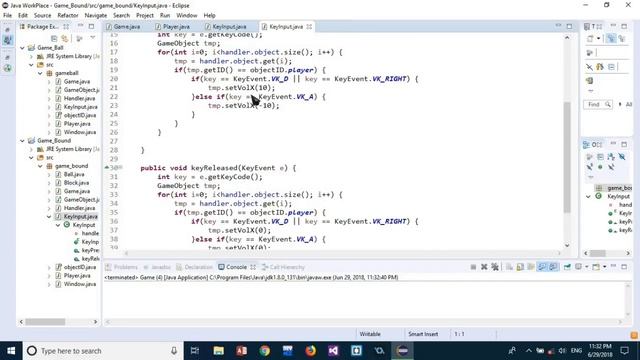Click Remove Launch icon in Console toolbar
Screen dimensions: 640x360
(484, 267)
